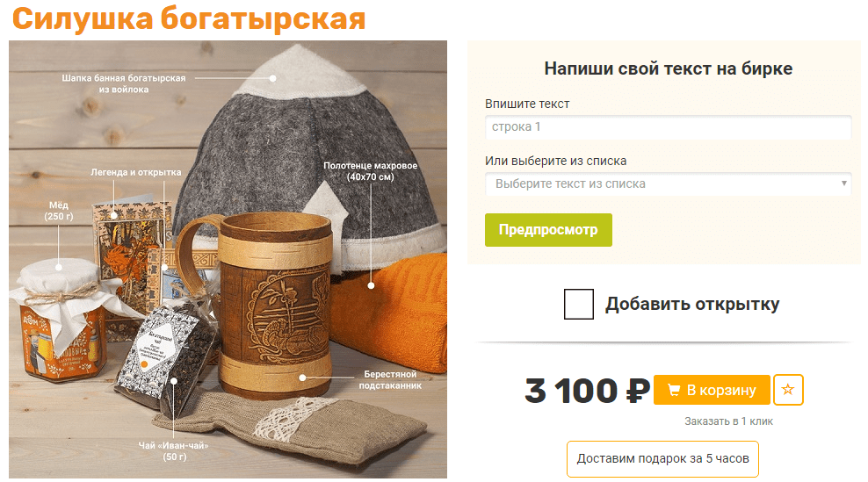Click the hotspot dot on the tea package

pyautogui.click(x=173, y=381)
